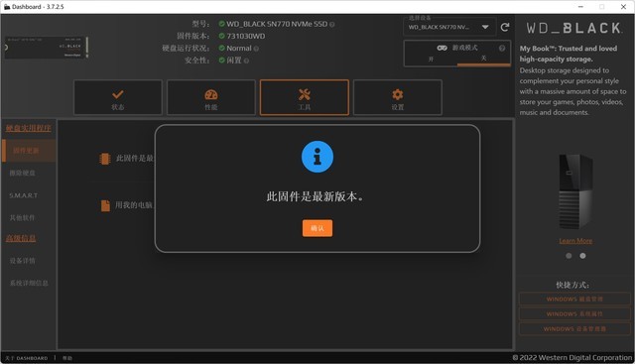Click the blue info icon in the dialog
This screenshot has height=364, width=635.
(x=317, y=157)
